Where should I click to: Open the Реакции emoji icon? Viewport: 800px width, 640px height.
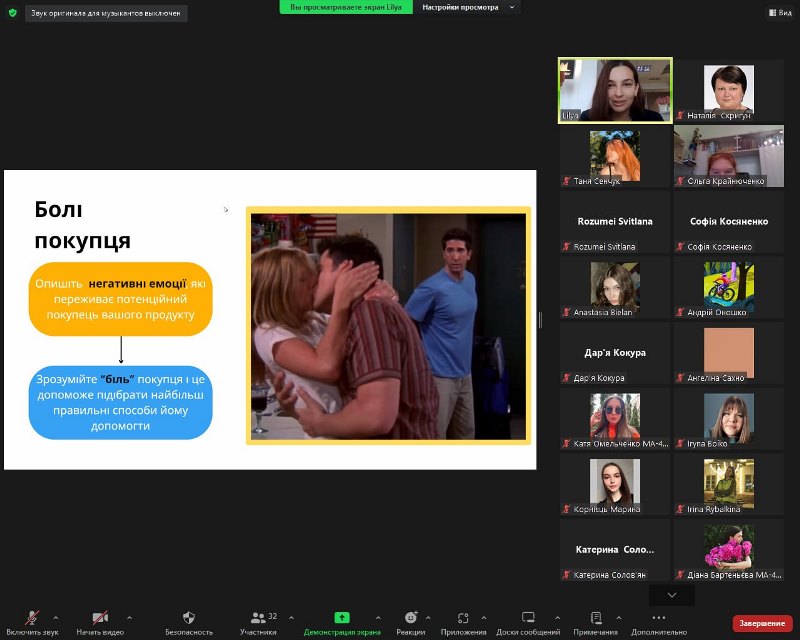coord(410,618)
